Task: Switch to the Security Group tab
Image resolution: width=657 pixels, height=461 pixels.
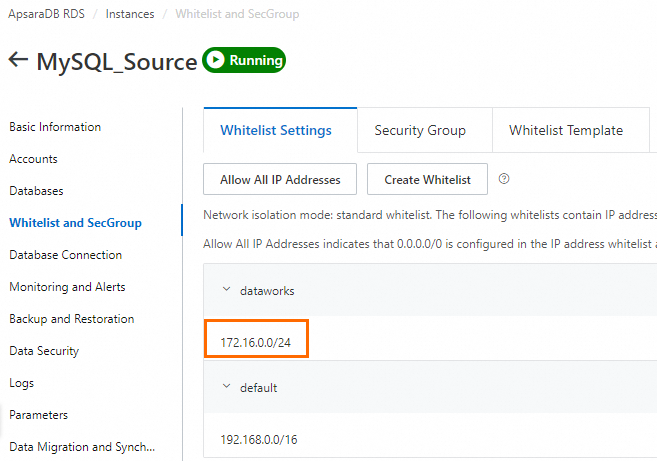Action: (420, 131)
